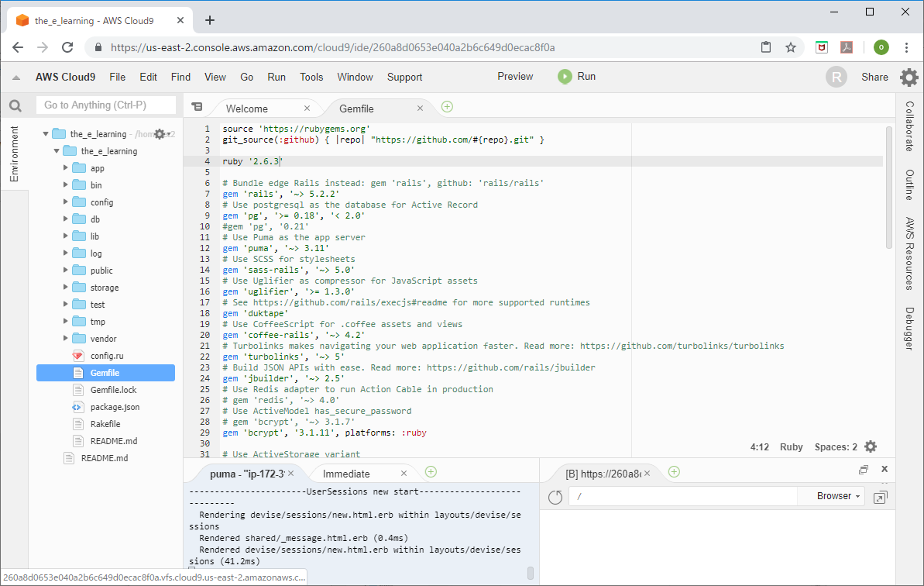Screen dimensions: 924x586
Task: Open the Outline side panel
Action: click(910, 184)
